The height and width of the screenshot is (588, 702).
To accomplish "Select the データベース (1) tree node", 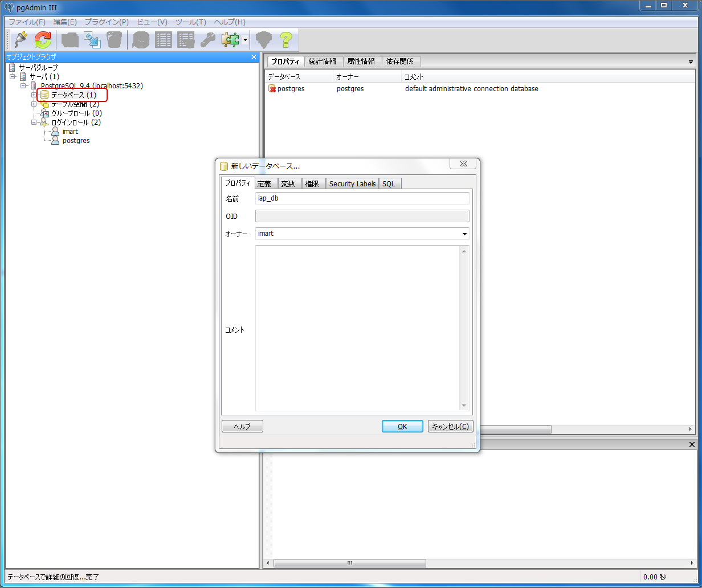I will (73, 95).
